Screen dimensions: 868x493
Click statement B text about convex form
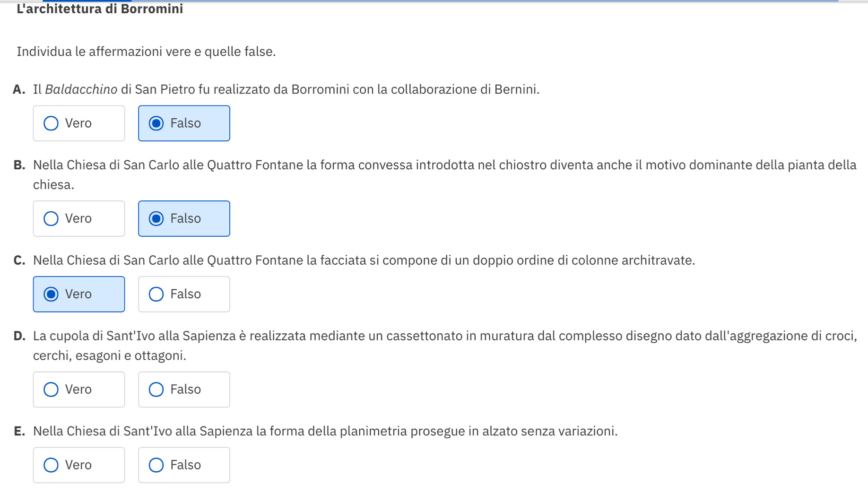444,165
